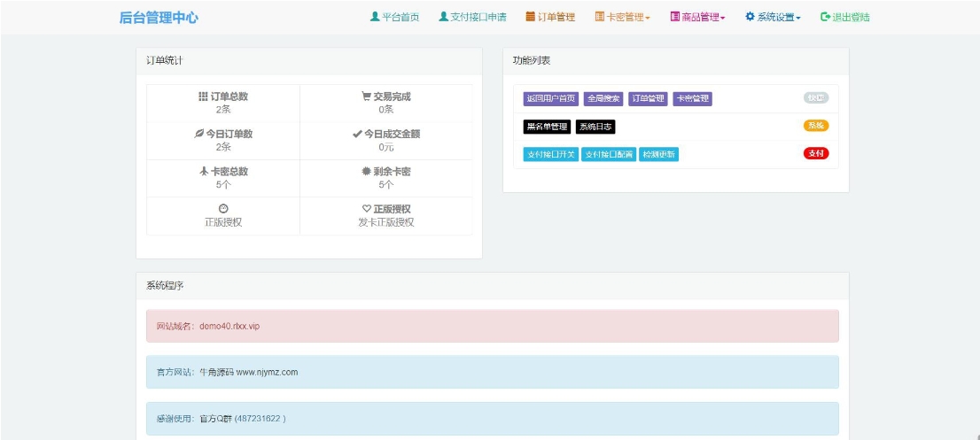Click the grid icon beside 订单总数
980x440 pixels.
[203, 96]
